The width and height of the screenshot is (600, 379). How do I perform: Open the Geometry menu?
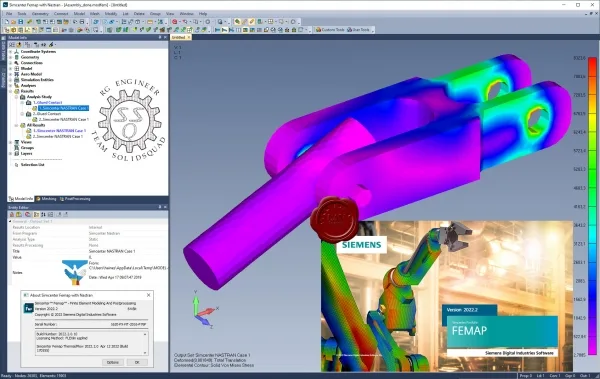click(x=40, y=14)
